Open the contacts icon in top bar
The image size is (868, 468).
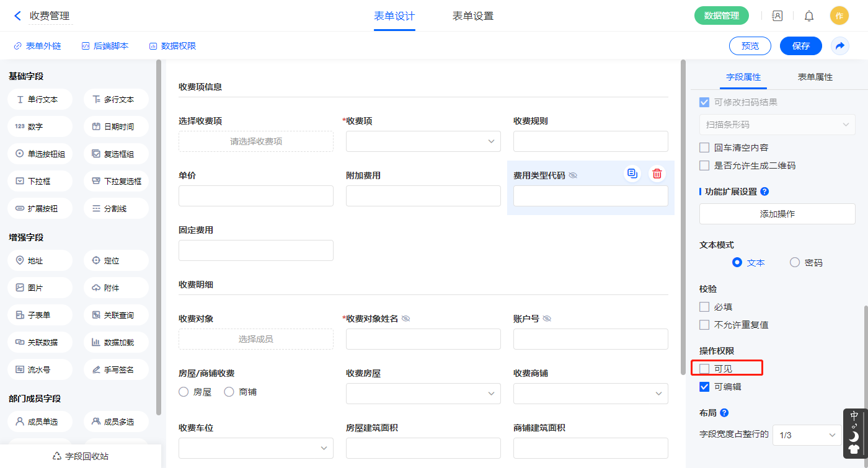click(777, 16)
